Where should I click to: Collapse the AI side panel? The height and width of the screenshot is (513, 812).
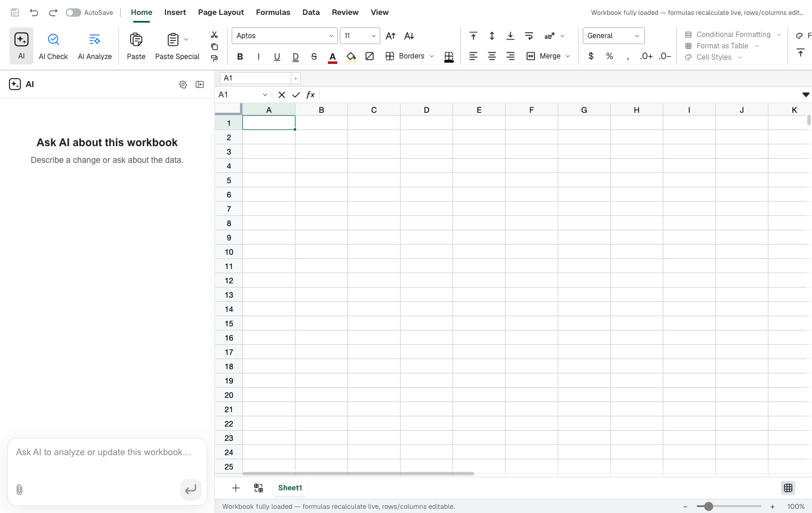pyautogui.click(x=200, y=85)
